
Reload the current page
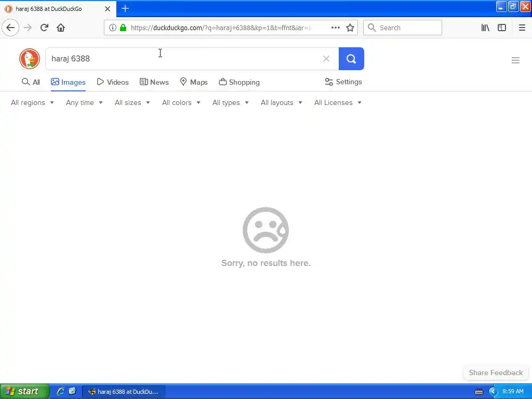44,28
